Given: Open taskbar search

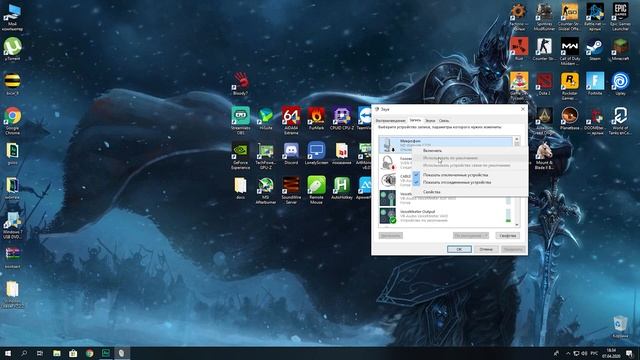Looking at the screenshot, I should [x=24, y=353].
